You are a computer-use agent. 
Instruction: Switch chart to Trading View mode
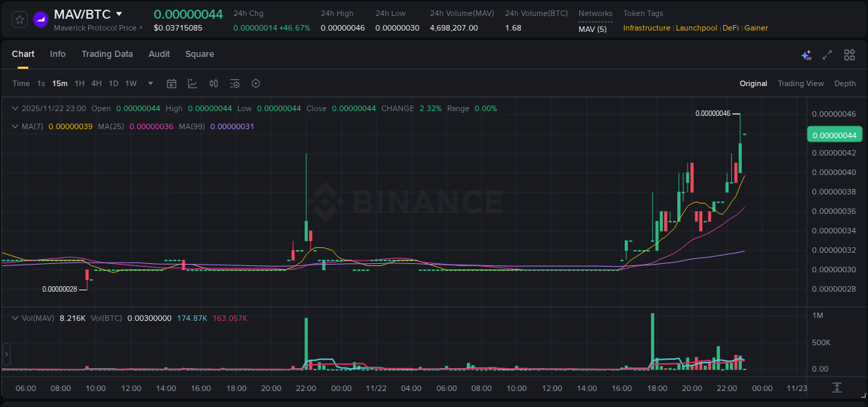pos(801,83)
